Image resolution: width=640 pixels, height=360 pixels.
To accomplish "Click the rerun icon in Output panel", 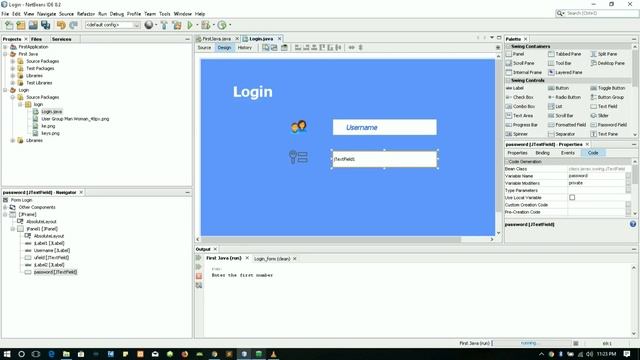I will pos(199,258).
